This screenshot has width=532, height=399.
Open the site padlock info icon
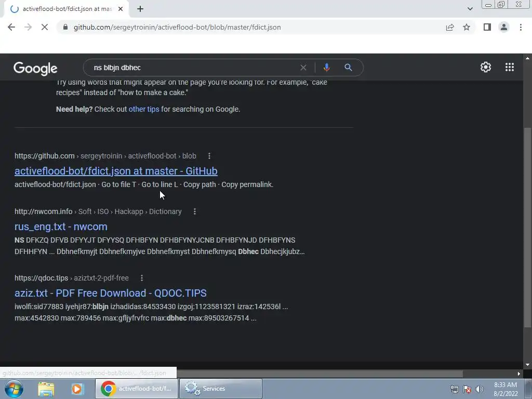(65, 27)
